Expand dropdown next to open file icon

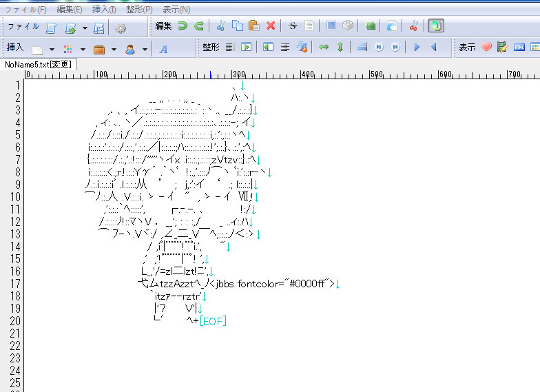85,28
